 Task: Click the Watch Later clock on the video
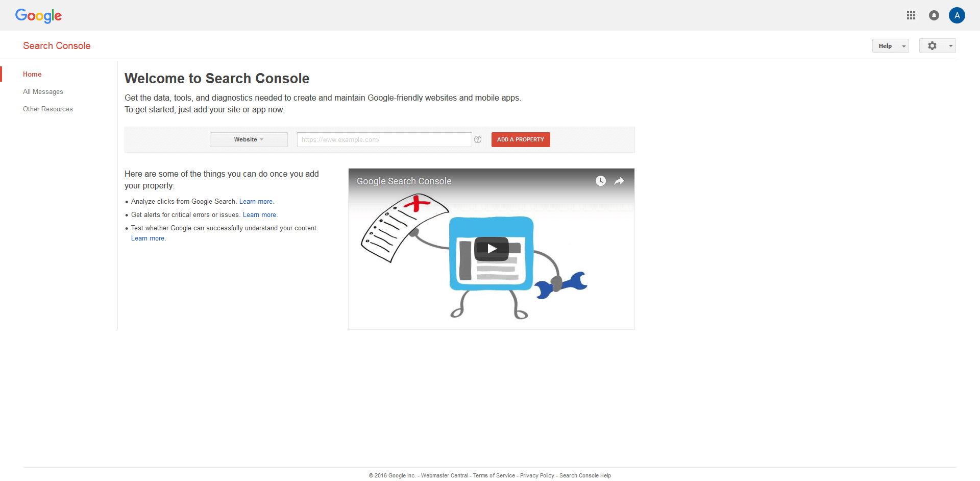tap(600, 181)
